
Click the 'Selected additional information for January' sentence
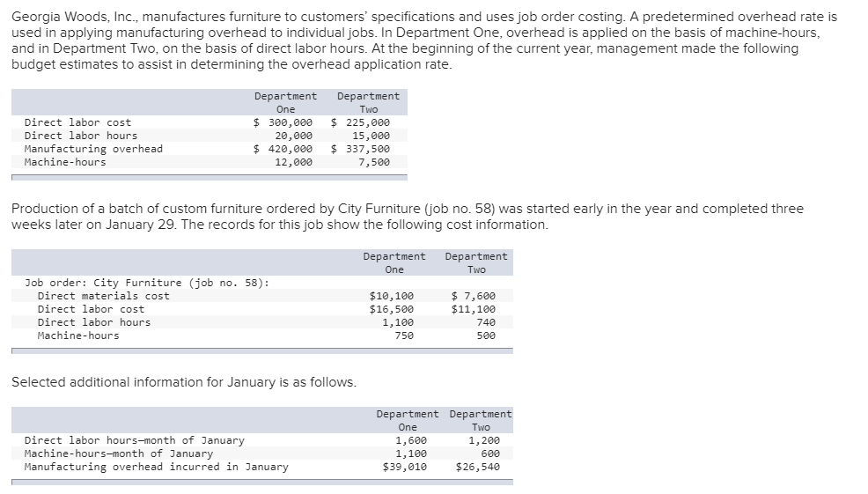click(x=184, y=382)
